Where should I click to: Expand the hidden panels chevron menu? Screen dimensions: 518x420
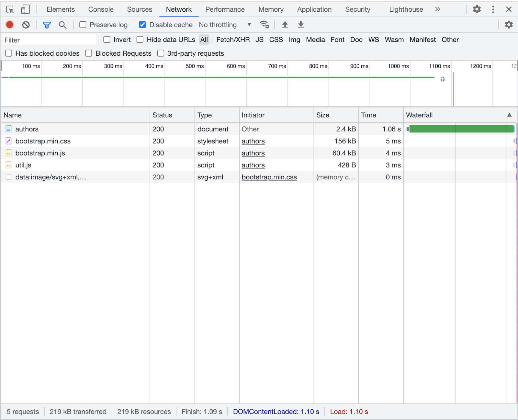(x=437, y=9)
